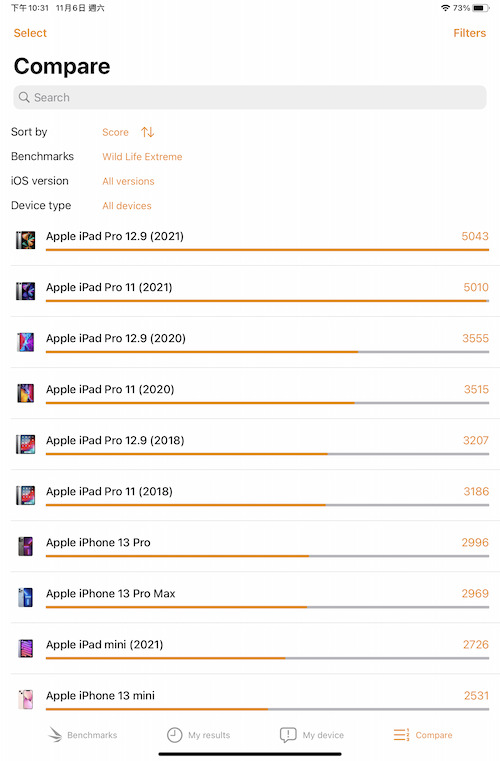Pick Device type All devices

pos(127,205)
